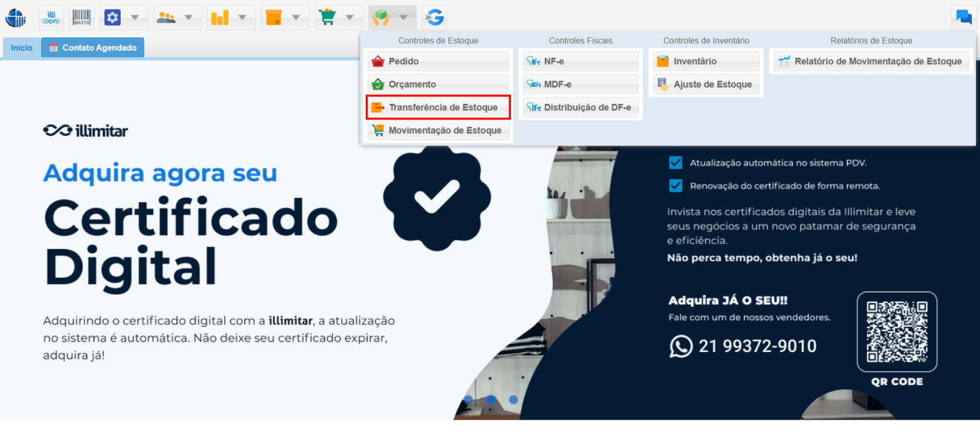
Task: Click the Ajuste de Estoque button
Action: tap(706, 84)
